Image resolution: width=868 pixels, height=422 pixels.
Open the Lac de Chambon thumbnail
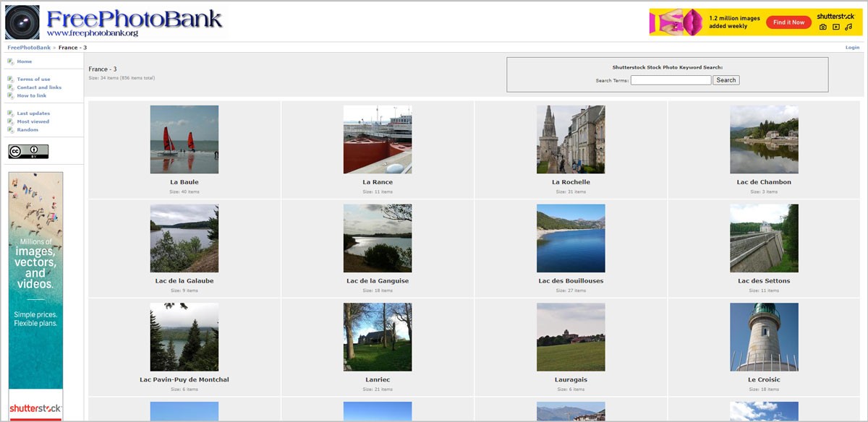click(764, 139)
